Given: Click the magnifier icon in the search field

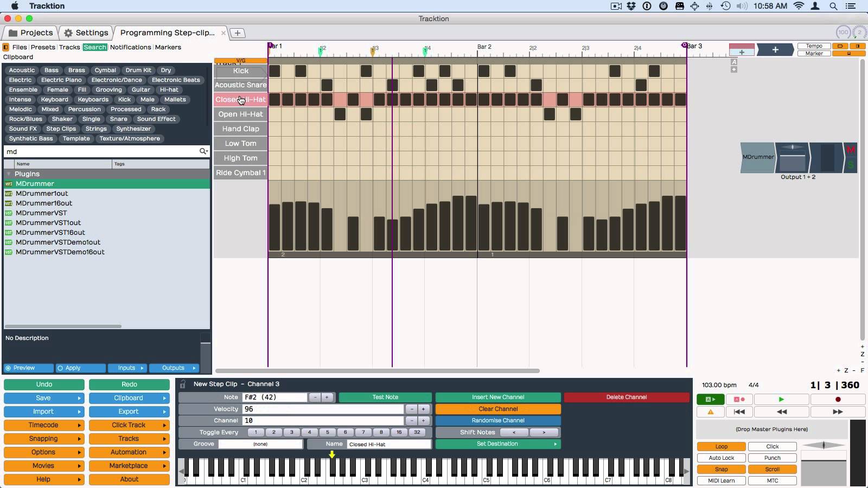Looking at the screenshot, I should (203, 151).
